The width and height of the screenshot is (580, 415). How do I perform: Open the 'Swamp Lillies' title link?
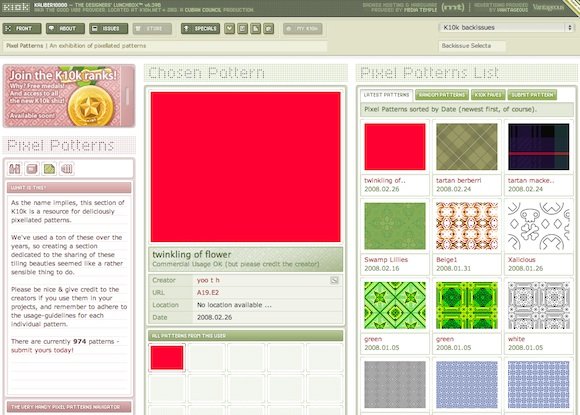(x=386, y=260)
